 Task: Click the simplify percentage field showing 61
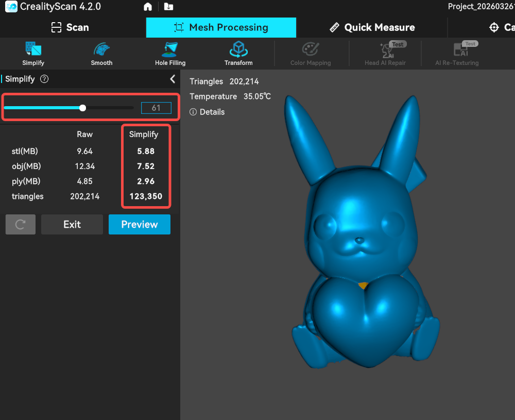(156, 108)
